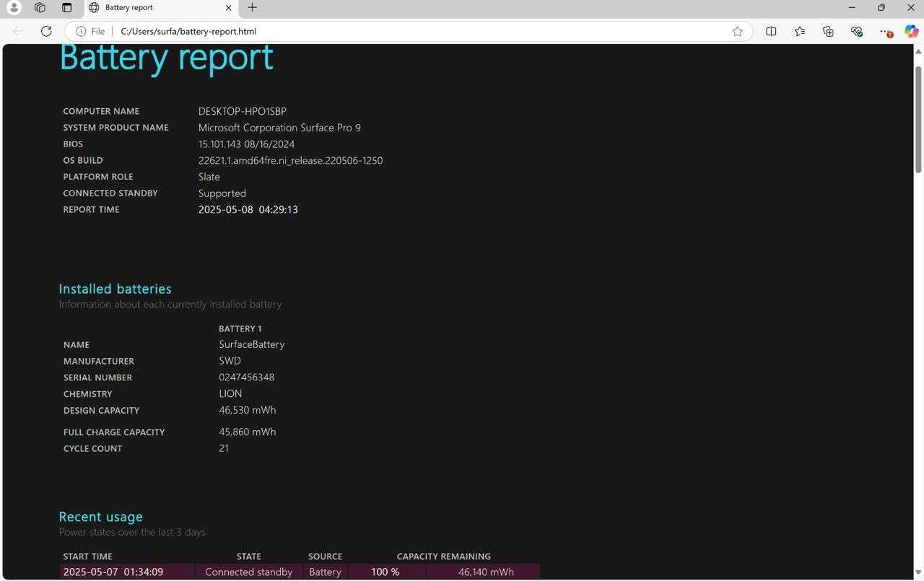Go back using the back arrow

pos(18,31)
